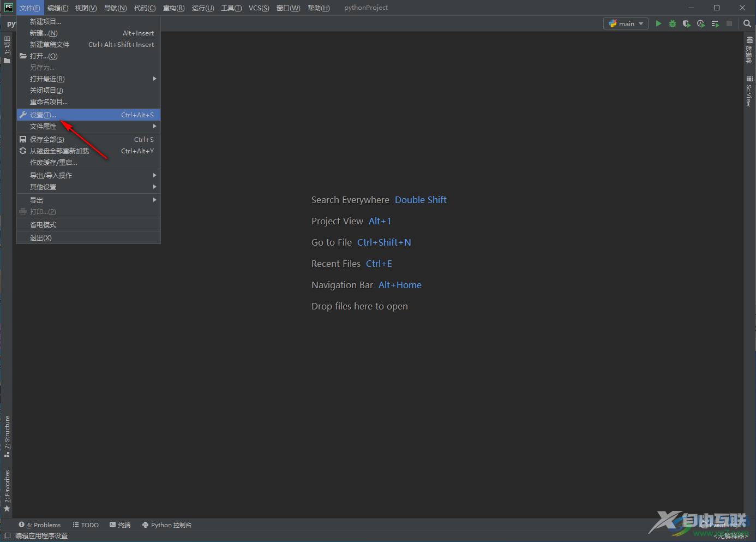This screenshot has width=756, height=542.
Task: Click the concurrency diagram run icon
Action: tap(715, 23)
